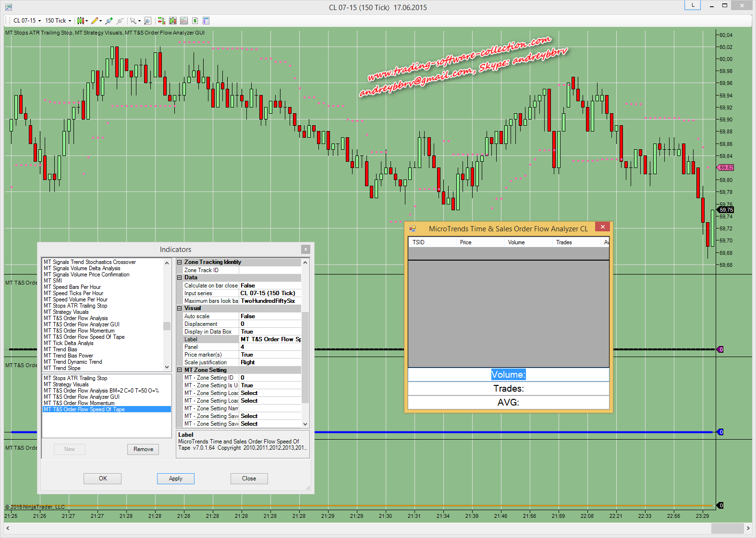756x538 pixels.
Task: Click the zoom in icon
Action: click(109, 21)
